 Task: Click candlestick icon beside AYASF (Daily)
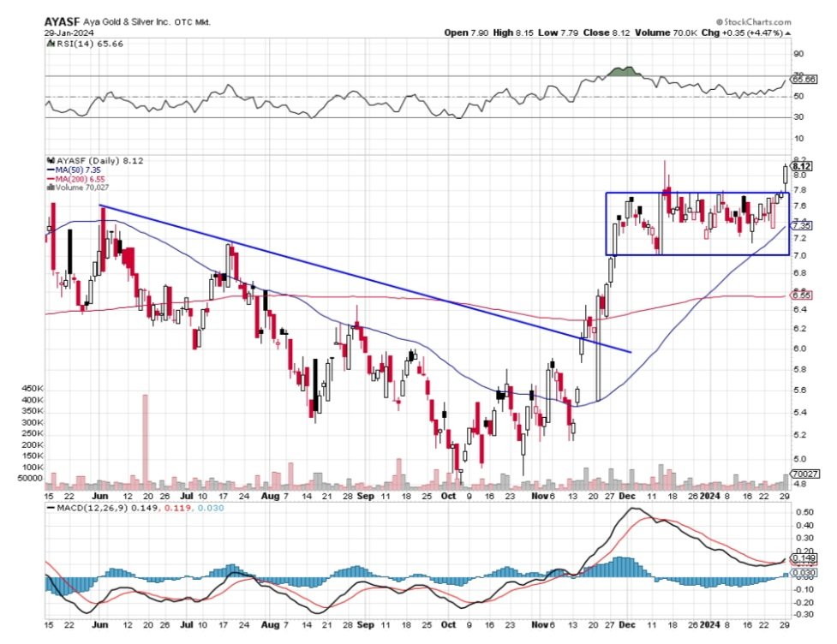[x=51, y=160]
